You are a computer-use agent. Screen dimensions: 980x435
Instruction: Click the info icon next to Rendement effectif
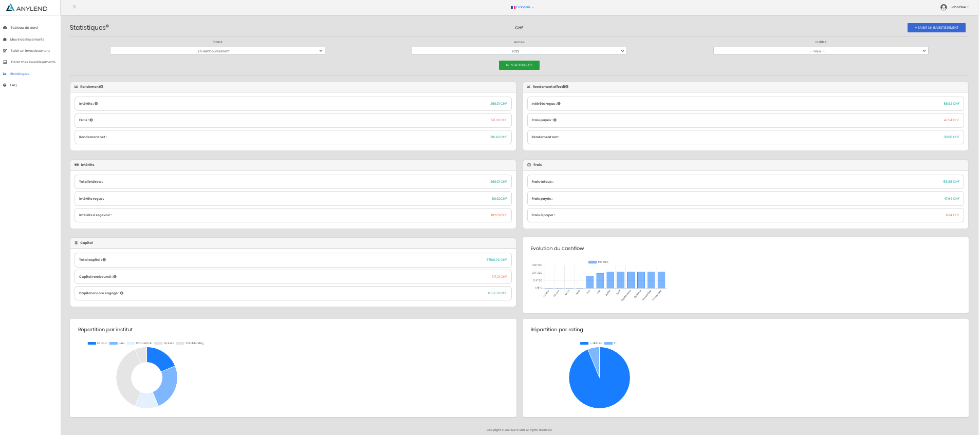567,87
